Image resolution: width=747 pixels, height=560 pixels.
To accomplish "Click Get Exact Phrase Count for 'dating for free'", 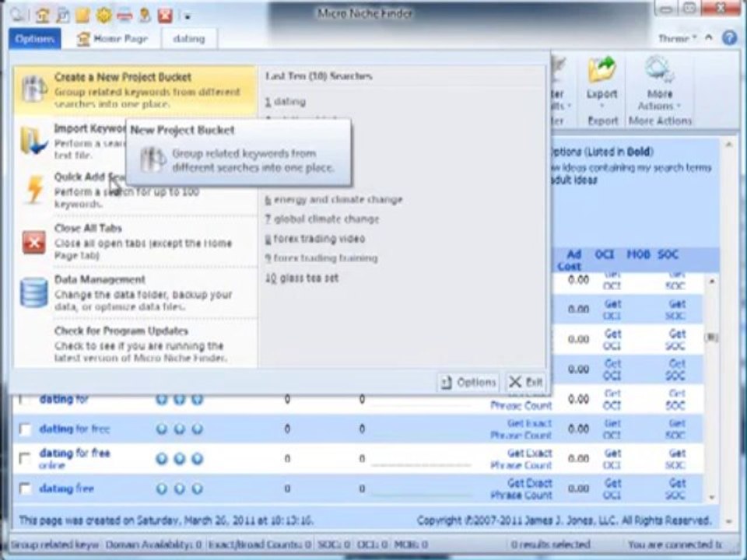I will (521, 429).
